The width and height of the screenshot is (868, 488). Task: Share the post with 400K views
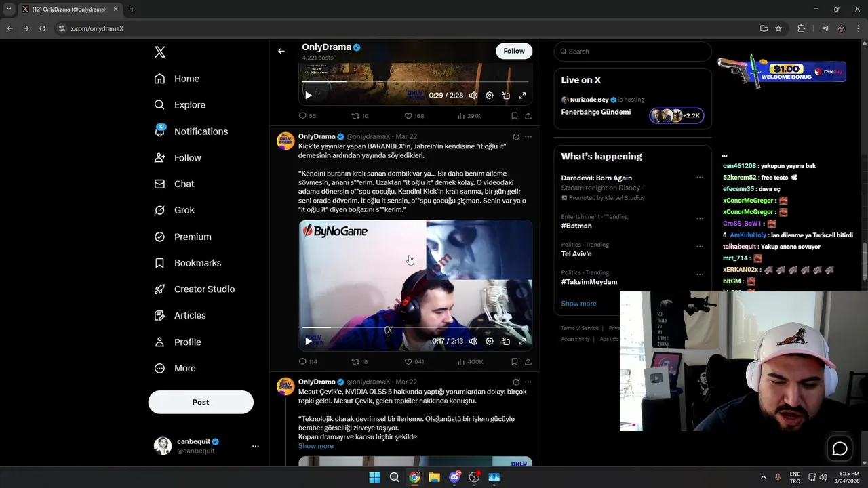(x=528, y=361)
